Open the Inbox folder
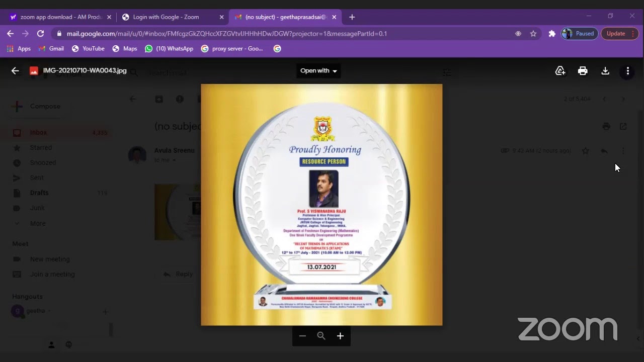Image resolution: width=644 pixels, height=362 pixels. (x=59, y=133)
